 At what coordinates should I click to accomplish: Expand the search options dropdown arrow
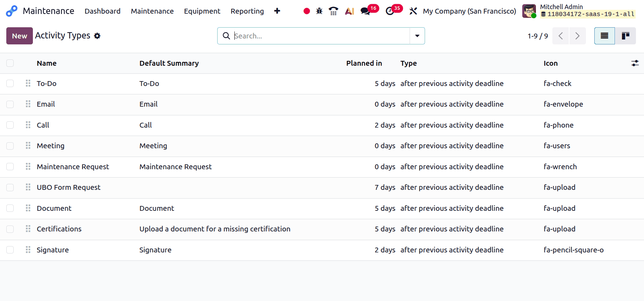pyautogui.click(x=417, y=36)
